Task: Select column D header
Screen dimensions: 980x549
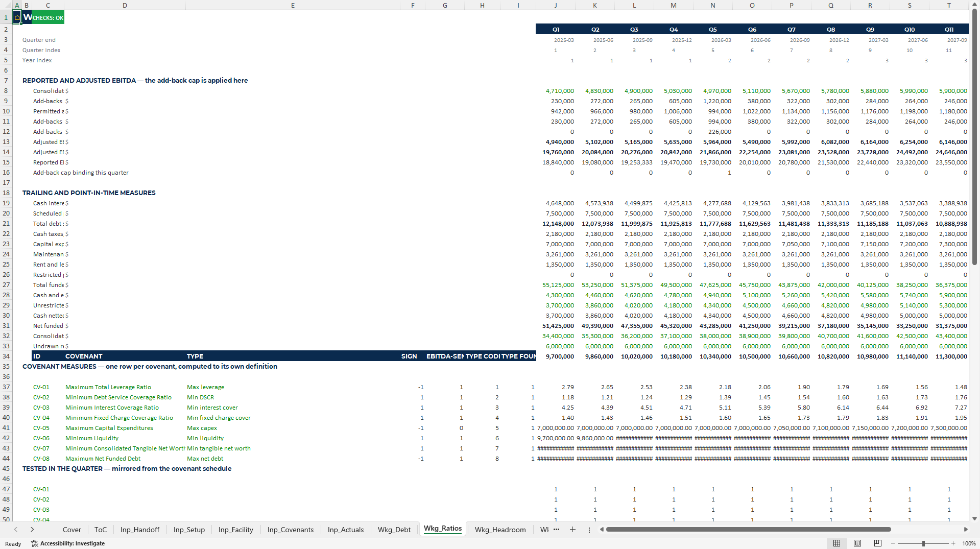Action: point(125,5)
